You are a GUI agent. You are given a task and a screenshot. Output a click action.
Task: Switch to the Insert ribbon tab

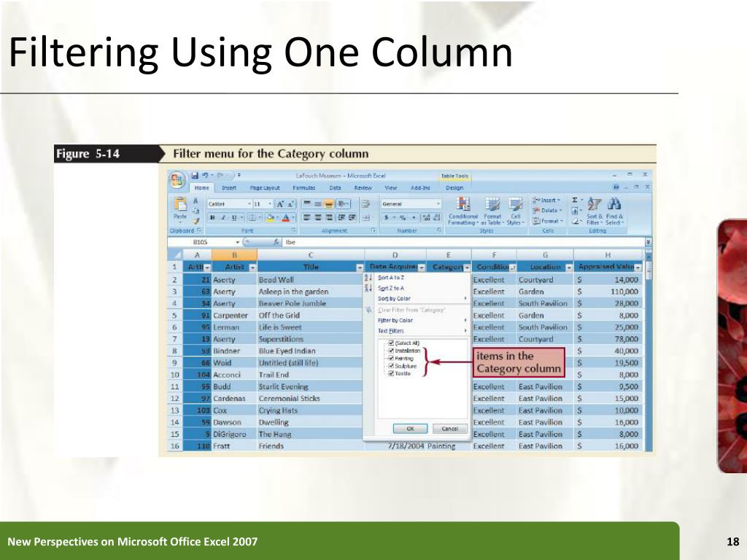(x=229, y=187)
